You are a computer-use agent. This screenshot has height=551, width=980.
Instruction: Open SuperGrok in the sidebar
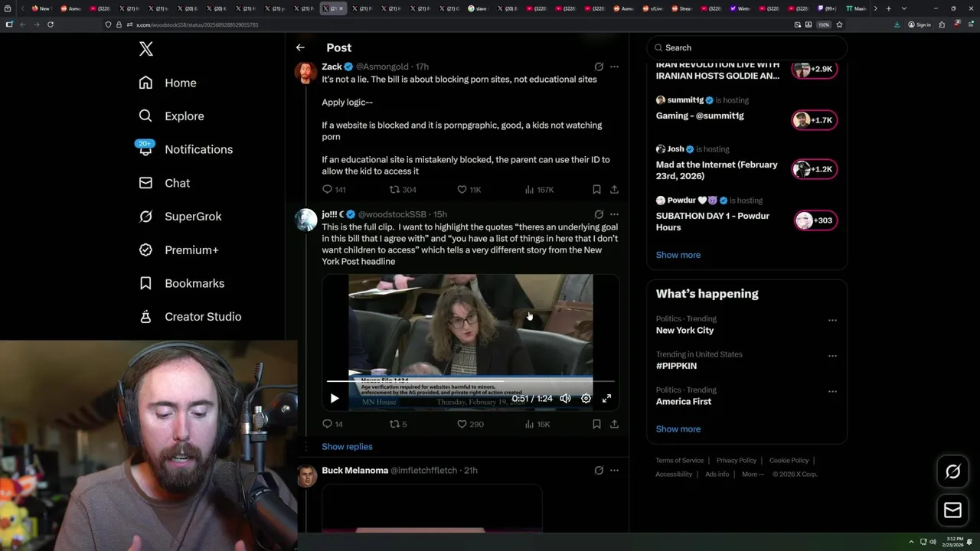[x=180, y=217]
